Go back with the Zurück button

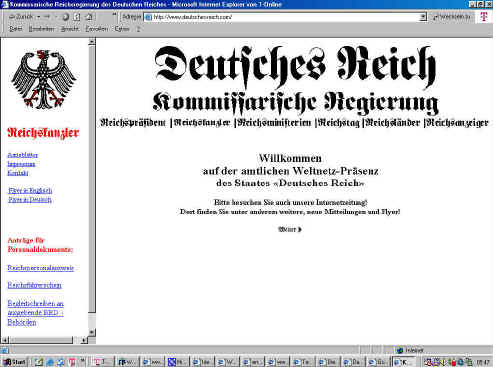(x=21, y=17)
